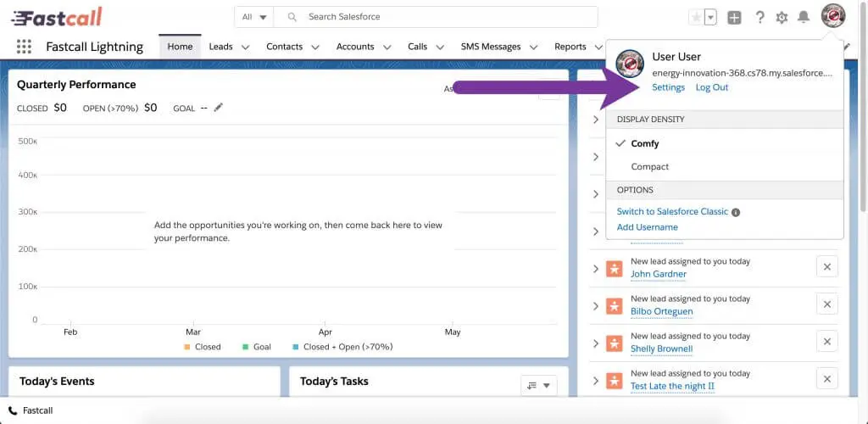Expand the Contacts tab dropdown chevron
The height and width of the screenshot is (424, 868).
[315, 47]
